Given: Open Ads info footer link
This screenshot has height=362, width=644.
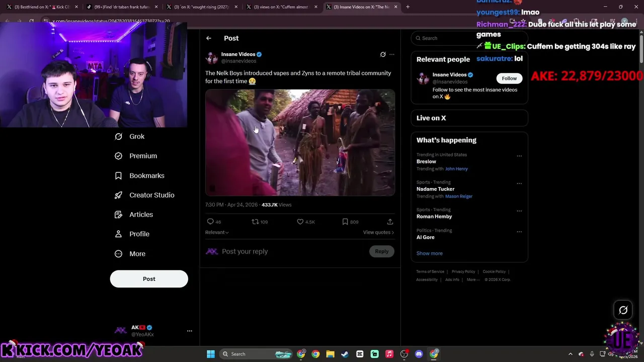Looking at the screenshot, I should [x=452, y=280].
